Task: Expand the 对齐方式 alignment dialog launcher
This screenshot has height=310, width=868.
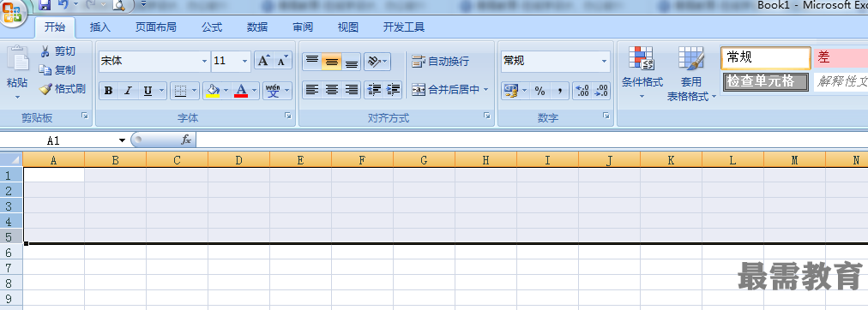Action: tap(486, 116)
